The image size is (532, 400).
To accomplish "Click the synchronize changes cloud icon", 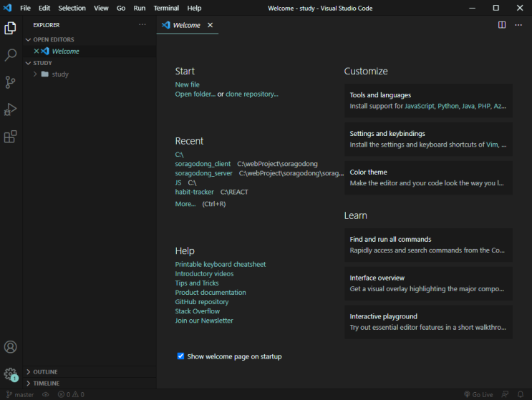I will pyautogui.click(x=45, y=394).
